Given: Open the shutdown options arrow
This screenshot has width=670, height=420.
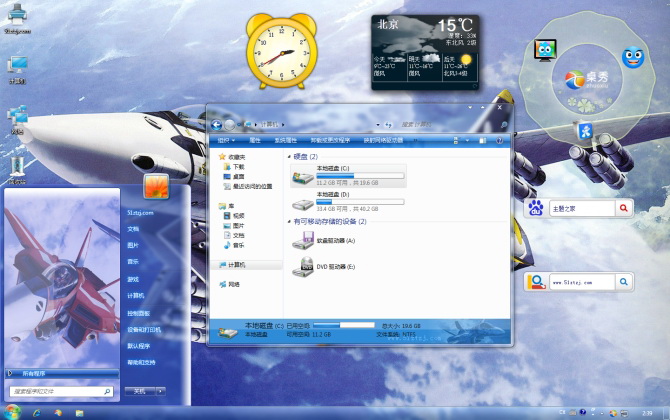Looking at the screenshot, I should (161, 391).
